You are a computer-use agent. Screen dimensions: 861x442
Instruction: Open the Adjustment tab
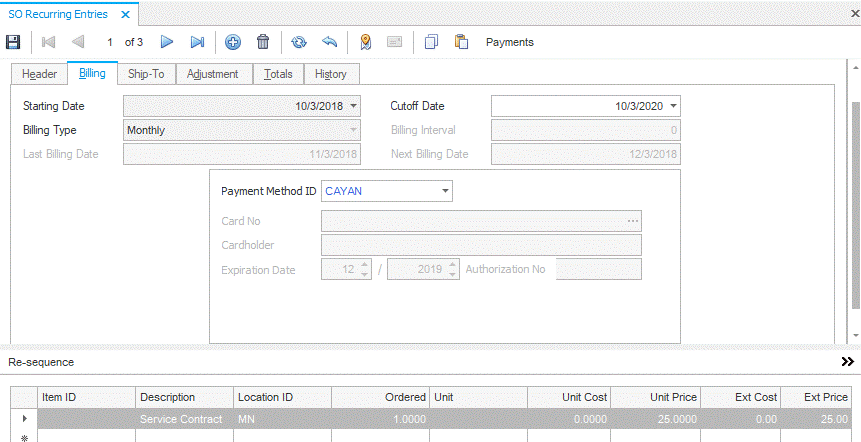[213, 74]
